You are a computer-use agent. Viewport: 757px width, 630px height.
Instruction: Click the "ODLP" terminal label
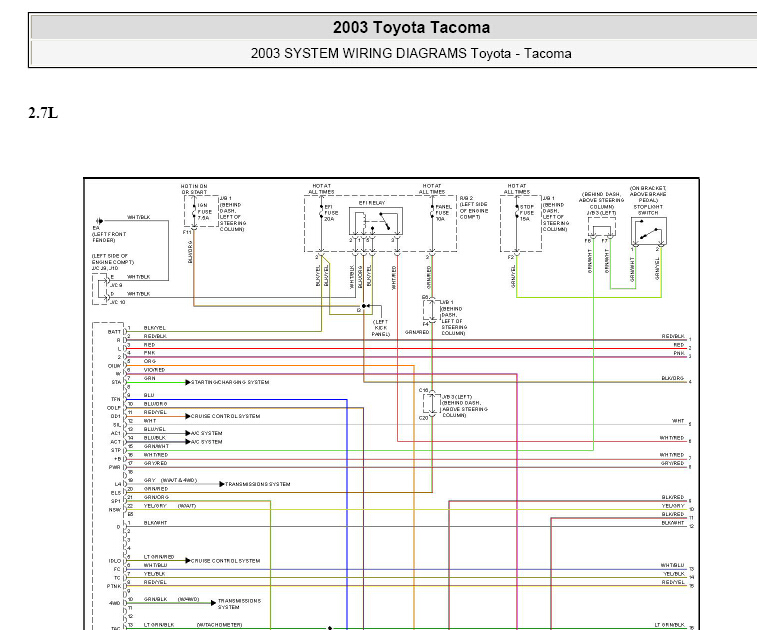pos(114,408)
